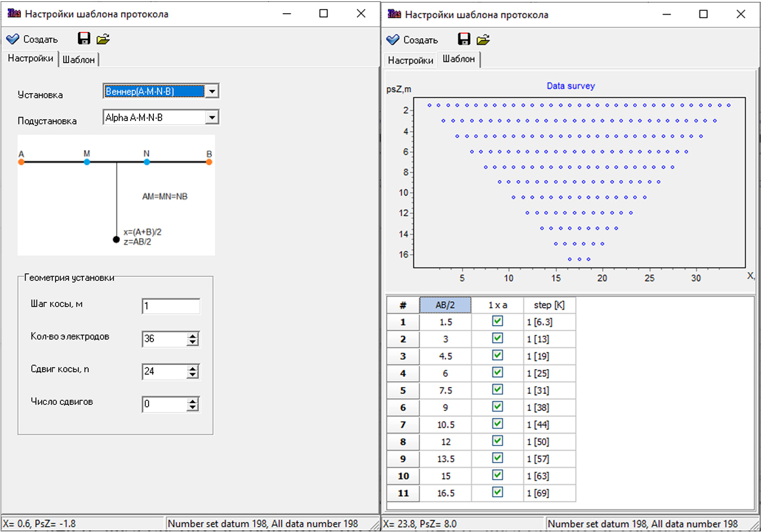The width and height of the screenshot is (762, 532).
Task: Maximize the left Настройки шаблона протокола window
Action: [x=323, y=13]
